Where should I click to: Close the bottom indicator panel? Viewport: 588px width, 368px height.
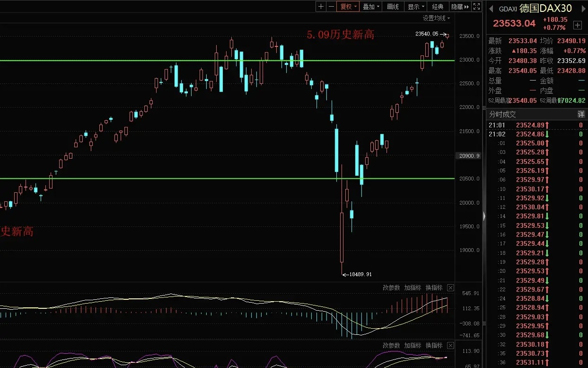click(450, 345)
